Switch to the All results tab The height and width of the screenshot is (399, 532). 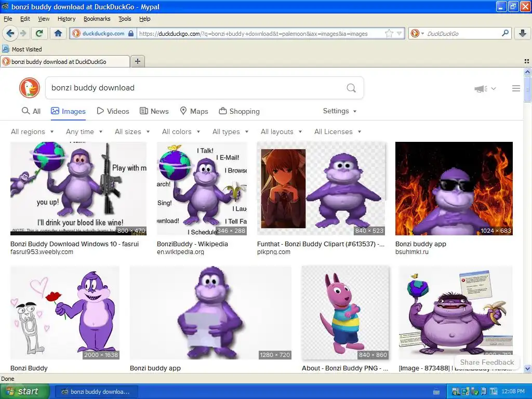31,111
